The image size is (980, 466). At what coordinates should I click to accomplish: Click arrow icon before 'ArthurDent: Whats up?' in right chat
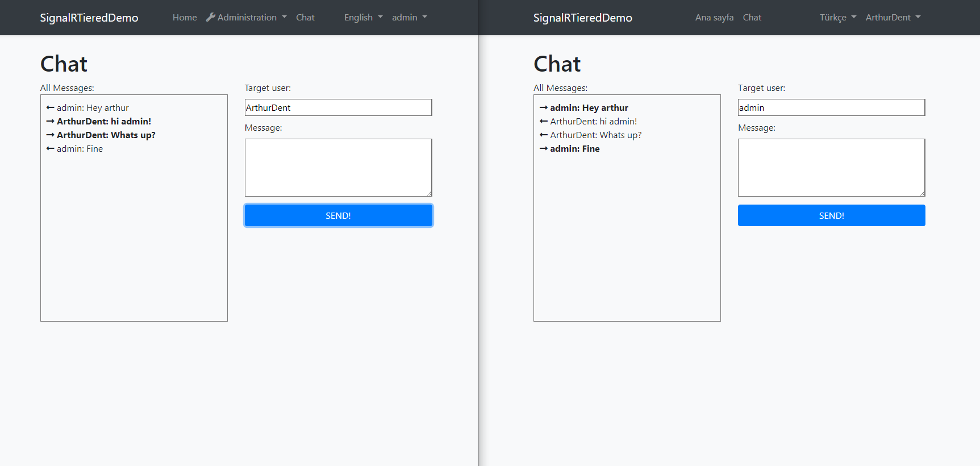pos(543,135)
